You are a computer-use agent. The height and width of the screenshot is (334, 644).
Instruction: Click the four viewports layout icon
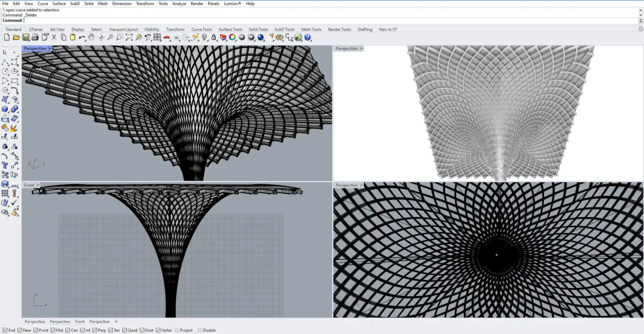157,38
